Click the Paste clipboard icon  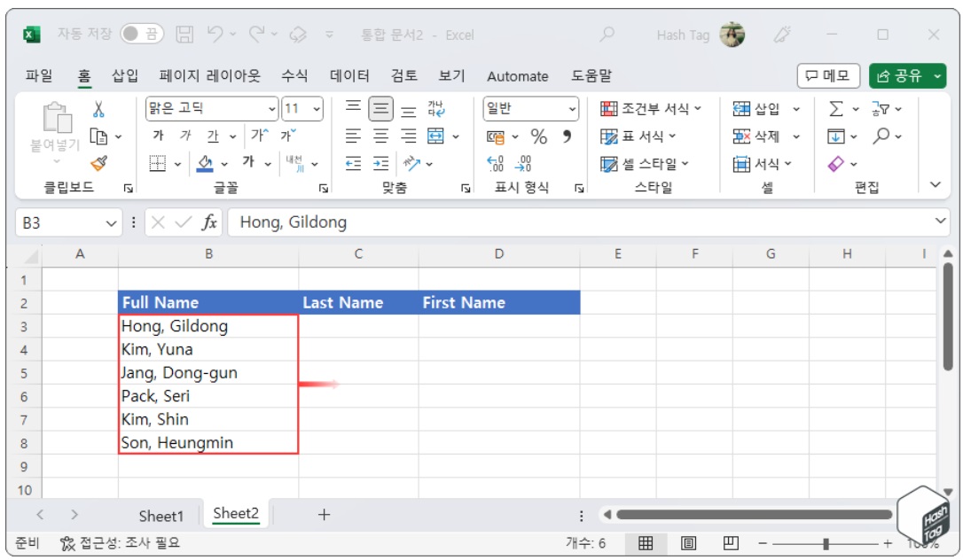pos(57,118)
